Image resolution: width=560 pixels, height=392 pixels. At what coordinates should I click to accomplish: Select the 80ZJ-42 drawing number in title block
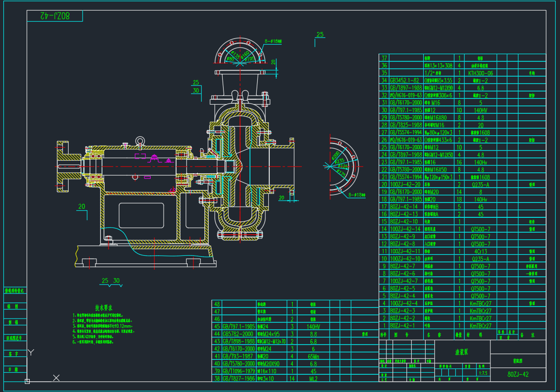coord(518,374)
